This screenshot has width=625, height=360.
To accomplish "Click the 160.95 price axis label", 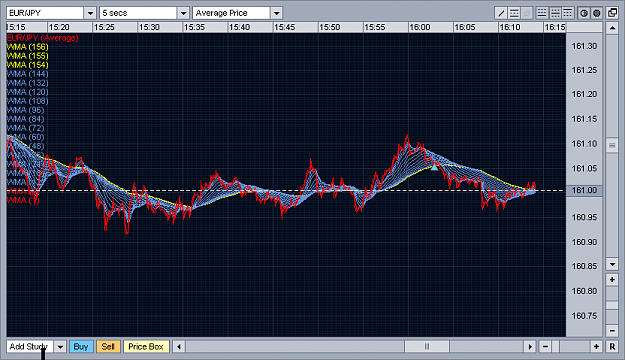I will [x=584, y=217].
